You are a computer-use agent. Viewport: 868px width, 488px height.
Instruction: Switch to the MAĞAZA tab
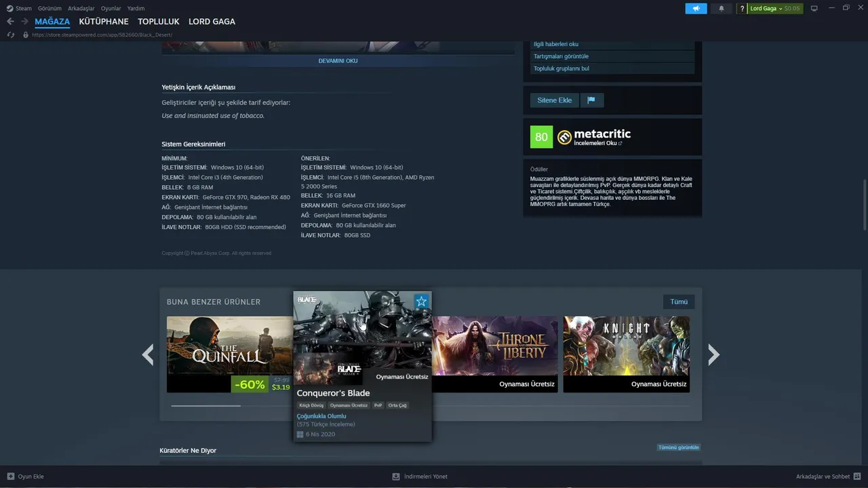pyautogui.click(x=52, y=22)
